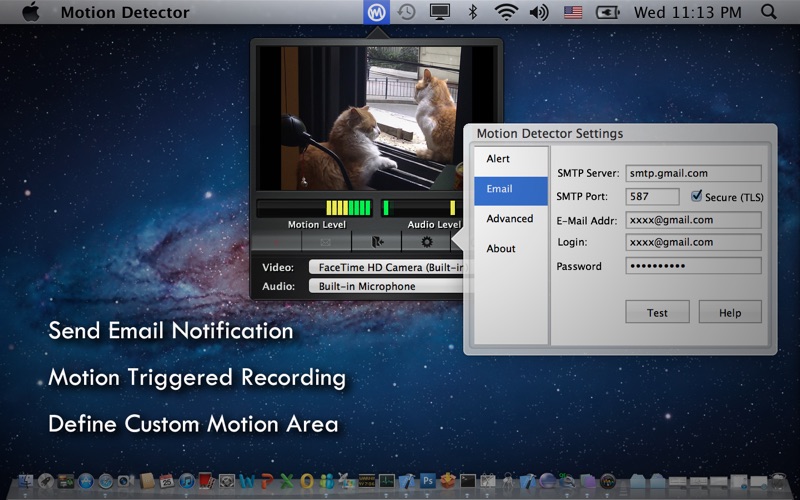
Task: Click the Password input field
Action: (693, 265)
